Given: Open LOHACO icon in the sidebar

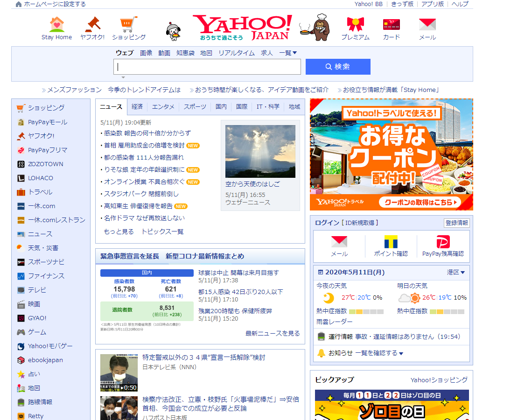Looking at the screenshot, I should [21, 178].
